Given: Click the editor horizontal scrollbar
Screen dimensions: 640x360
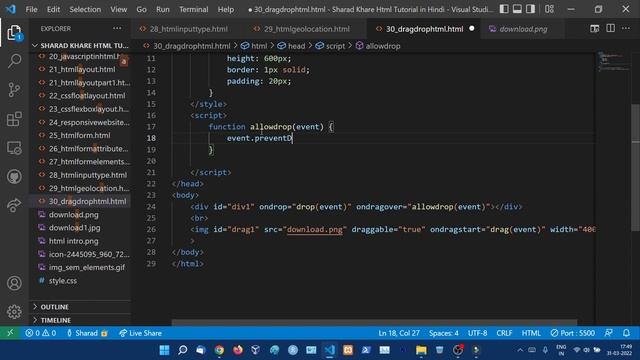Looking at the screenshot, I should pyautogui.click(x=374, y=322).
